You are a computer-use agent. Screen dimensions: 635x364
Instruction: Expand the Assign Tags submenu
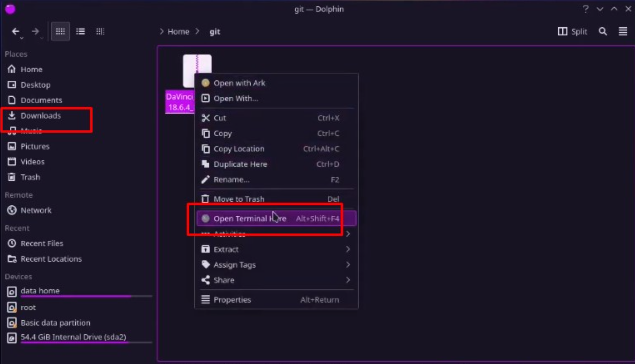[x=234, y=265]
